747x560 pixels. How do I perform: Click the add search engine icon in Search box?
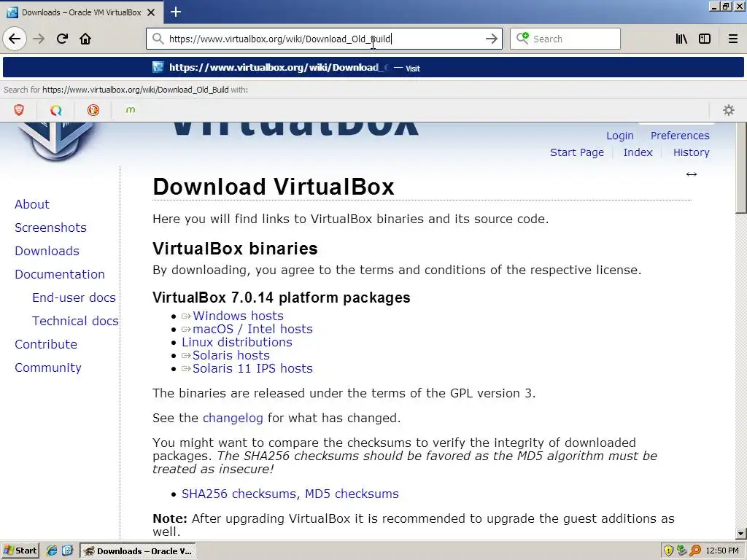522,38
